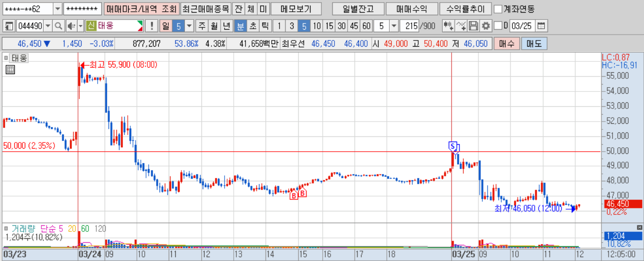Click the exclamation mark info button
This screenshot has width=644, height=261.
point(151,26)
